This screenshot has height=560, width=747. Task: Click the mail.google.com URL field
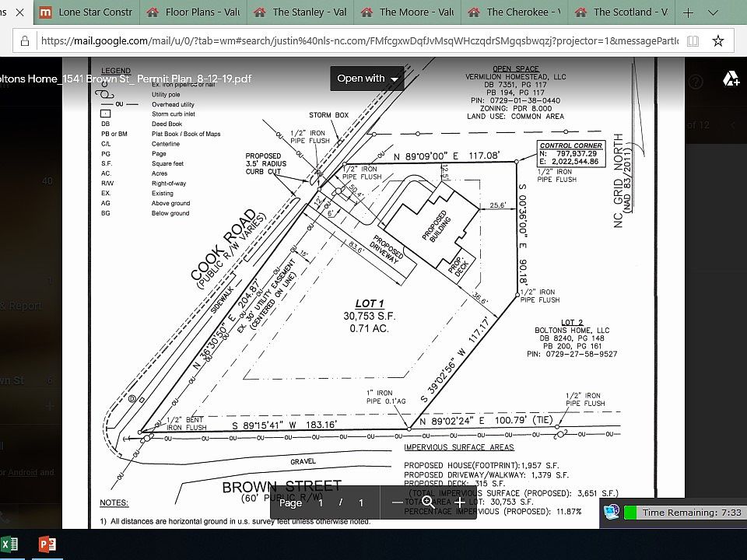click(x=350, y=41)
